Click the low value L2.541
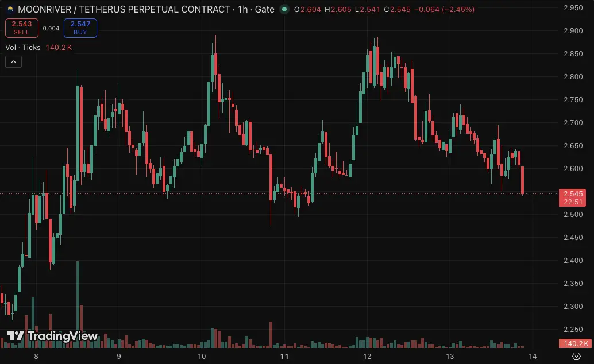 pyautogui.click(x=368, y=9)
